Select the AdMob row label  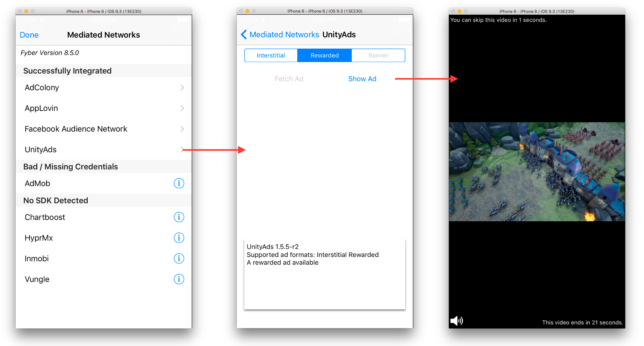[x=38, y=183]
